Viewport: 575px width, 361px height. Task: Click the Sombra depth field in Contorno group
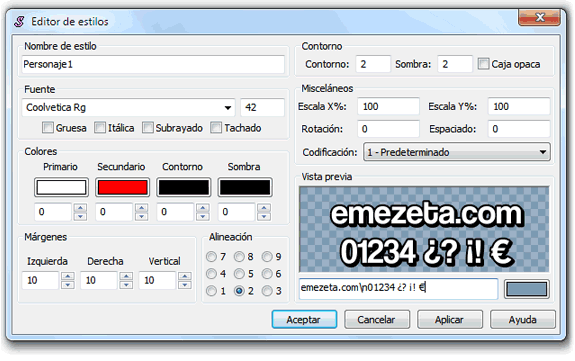[x=455, y=64]
